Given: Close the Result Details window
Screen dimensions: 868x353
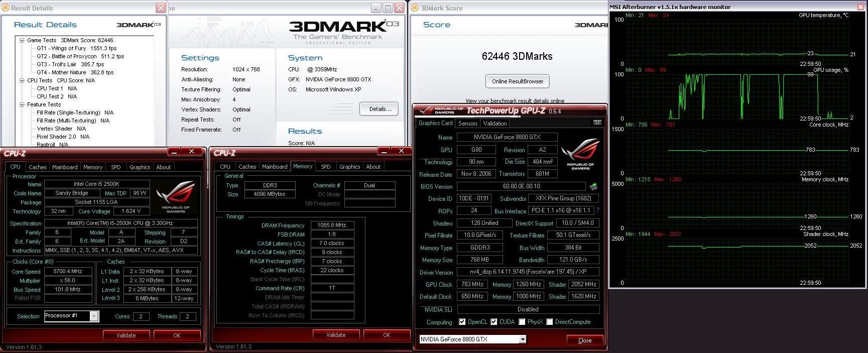Looking at the screenshot, I should pyautogui.click(x=161, y=8).
